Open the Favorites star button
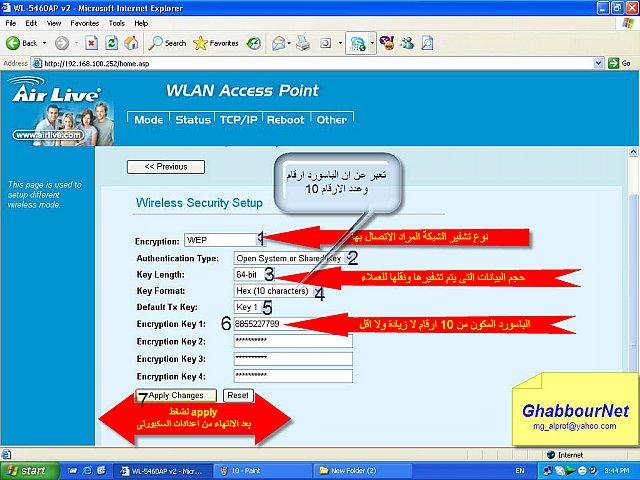The width and height of the screenshot is (640, 480). (x=216, y=43)
